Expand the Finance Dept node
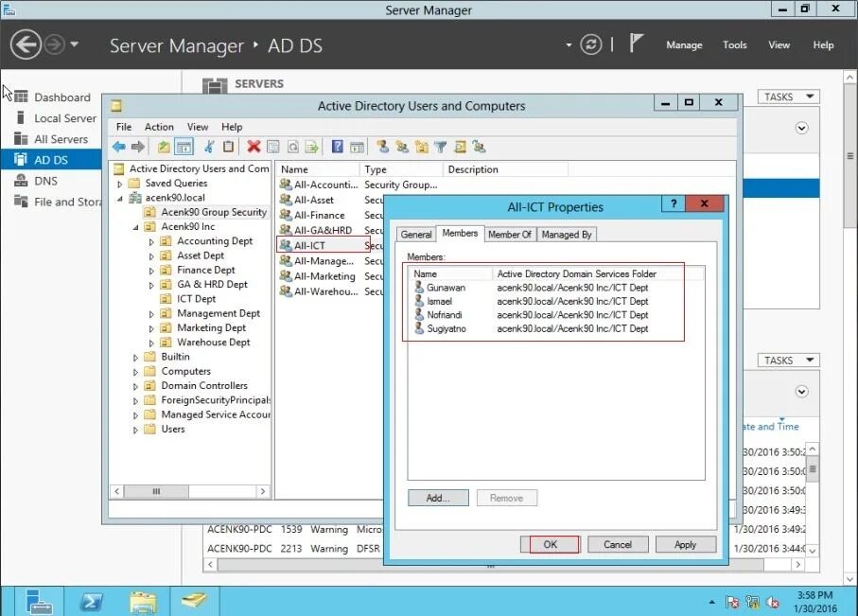This screenshot has width=858, height=616. 151,271
